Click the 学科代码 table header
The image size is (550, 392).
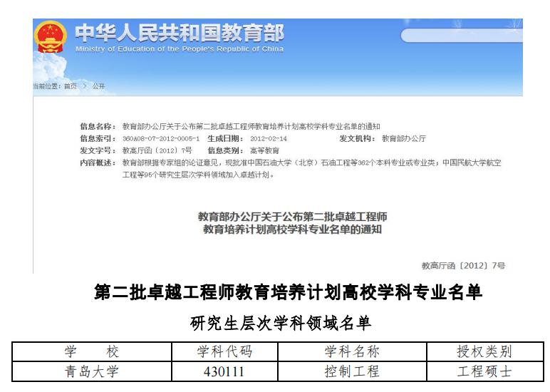[x=224, y=351]
